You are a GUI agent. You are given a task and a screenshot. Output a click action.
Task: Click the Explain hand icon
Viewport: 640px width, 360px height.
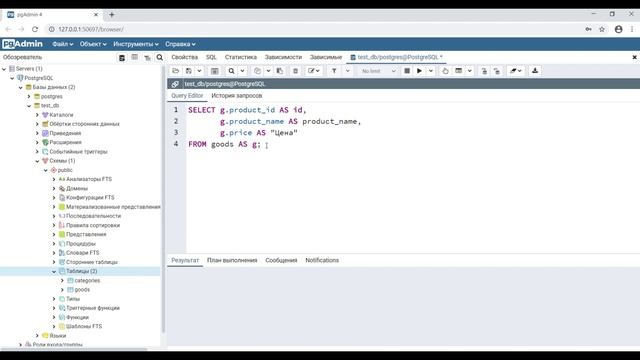[445, 71]
